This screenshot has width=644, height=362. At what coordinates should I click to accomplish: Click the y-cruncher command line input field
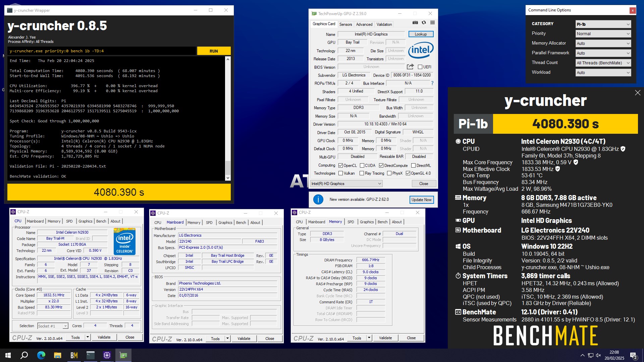(102, 51)
